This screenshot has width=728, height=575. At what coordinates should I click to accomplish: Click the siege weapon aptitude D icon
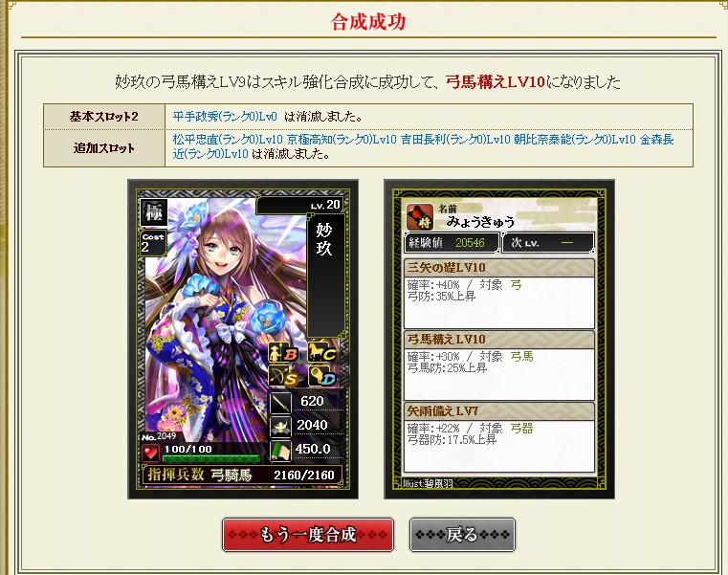tap(322, 376)
